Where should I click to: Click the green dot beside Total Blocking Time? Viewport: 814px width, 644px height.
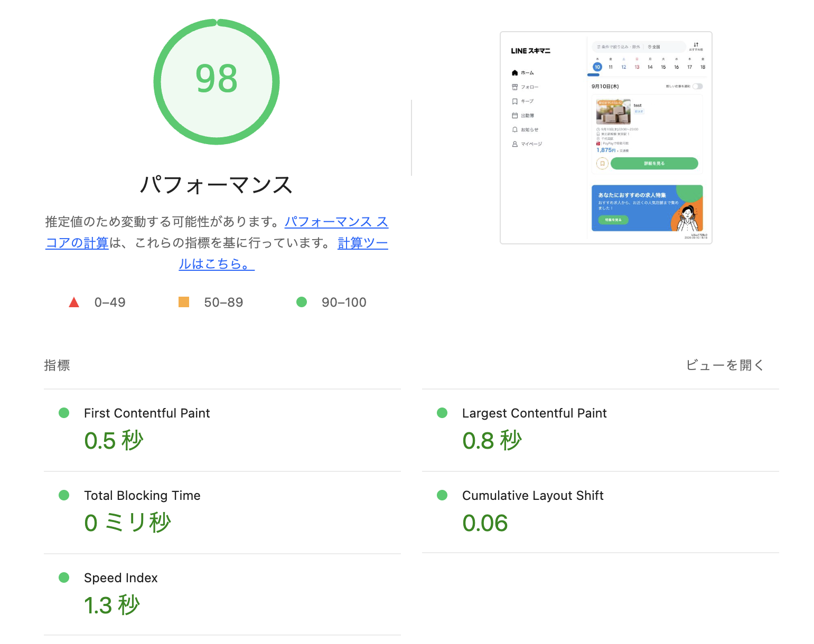[x=64, y=495]
